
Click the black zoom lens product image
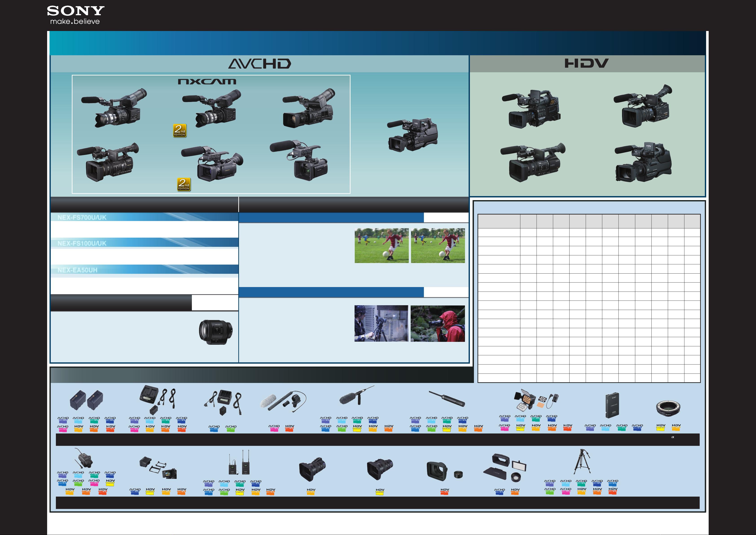pyautogui.click(x=216, y=332)
